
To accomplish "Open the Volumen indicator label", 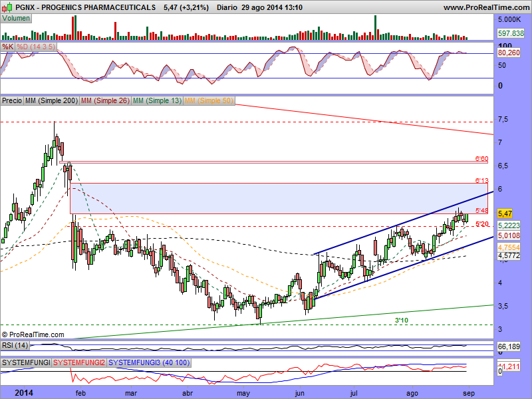I will 16,19.
